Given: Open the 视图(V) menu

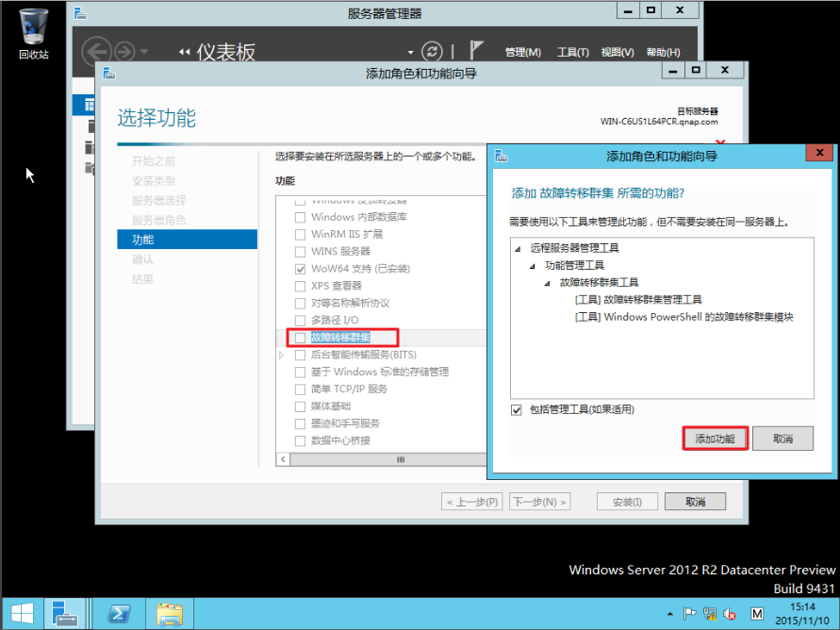Looking at the screenshot, I should (618, 53).
